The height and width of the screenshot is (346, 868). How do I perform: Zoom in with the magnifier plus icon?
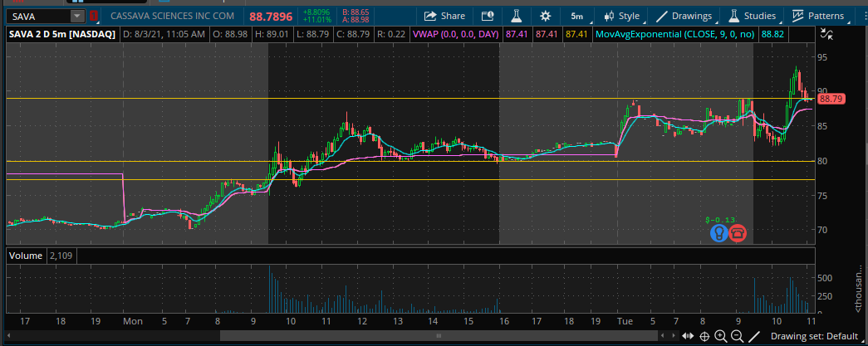721,335
